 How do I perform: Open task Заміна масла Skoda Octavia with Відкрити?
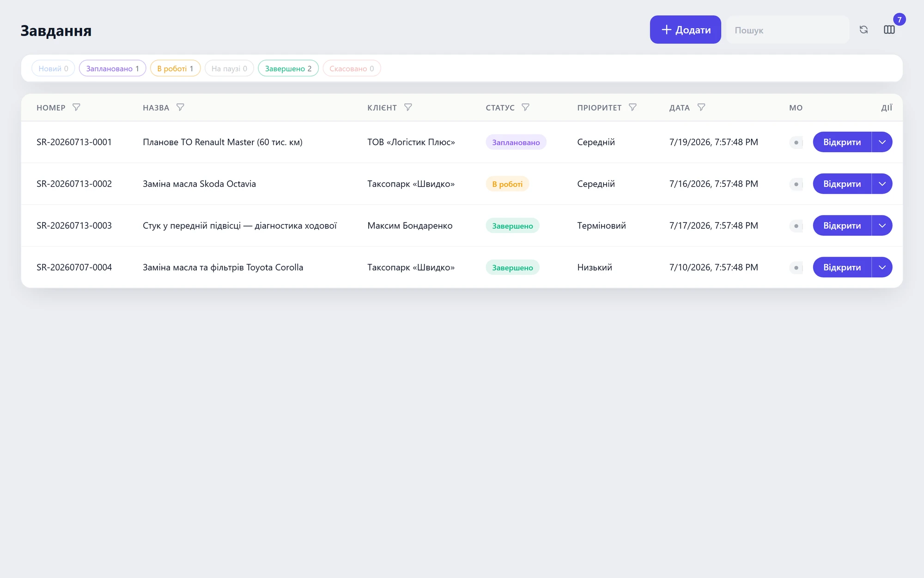[x=842, y=184]
